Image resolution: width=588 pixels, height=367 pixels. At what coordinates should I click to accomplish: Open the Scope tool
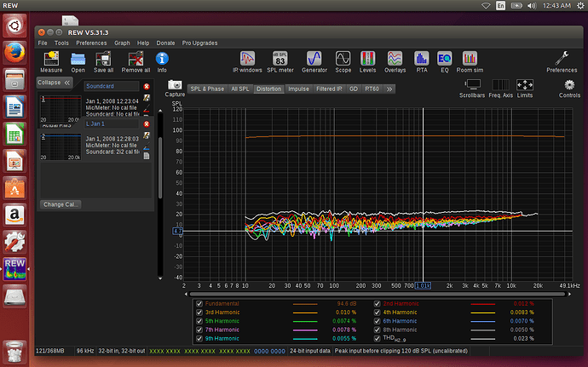343,62
